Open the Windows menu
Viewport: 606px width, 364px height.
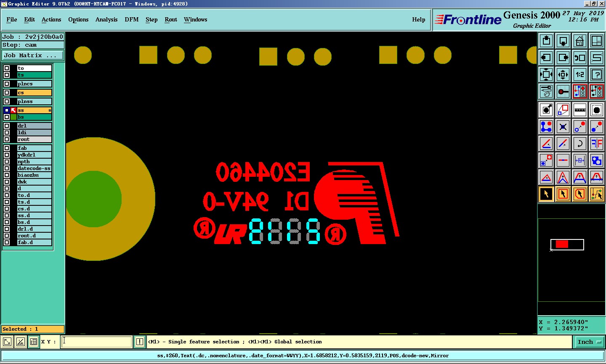[x=196, y=20]
